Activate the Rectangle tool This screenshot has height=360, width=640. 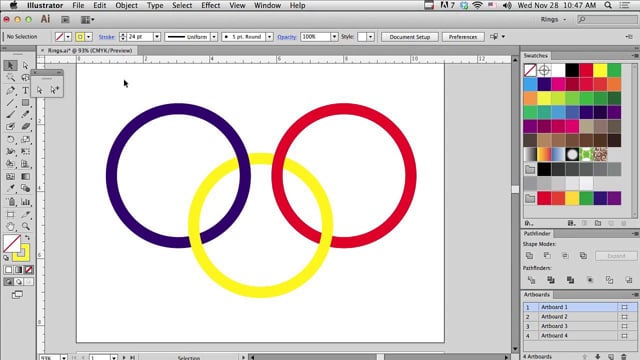click(25, 102)
